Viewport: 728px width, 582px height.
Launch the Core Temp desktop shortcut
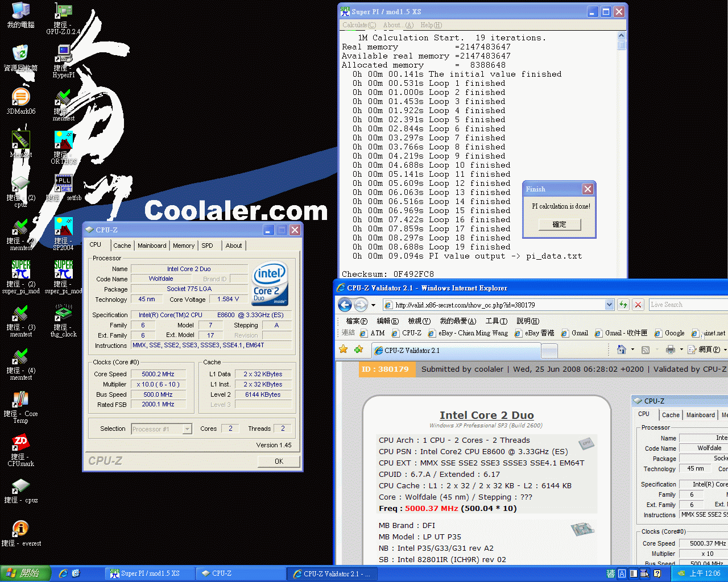pos(21,408)
